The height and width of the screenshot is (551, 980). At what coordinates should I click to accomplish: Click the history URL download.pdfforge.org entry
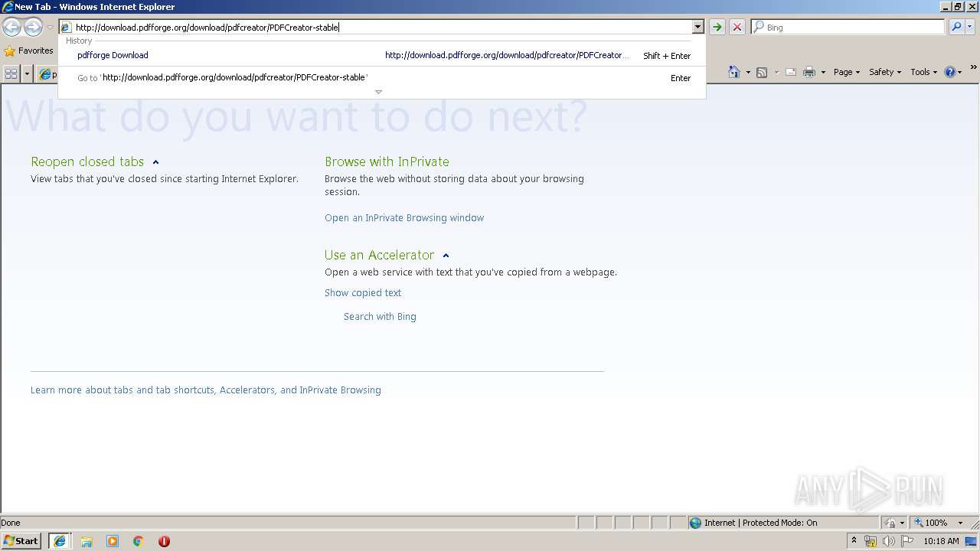pyautogui.click(x=507, y=55)
